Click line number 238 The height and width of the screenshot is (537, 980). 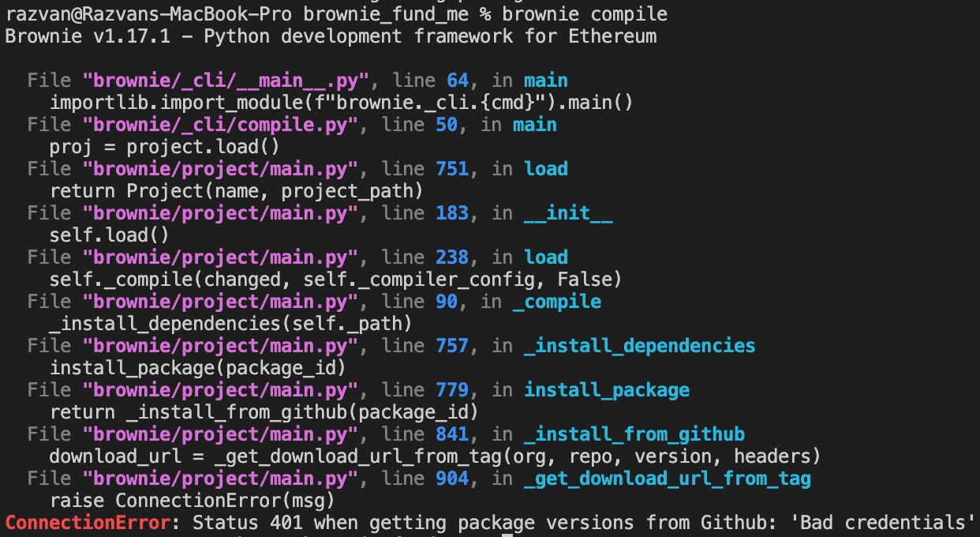coord(451,257)
